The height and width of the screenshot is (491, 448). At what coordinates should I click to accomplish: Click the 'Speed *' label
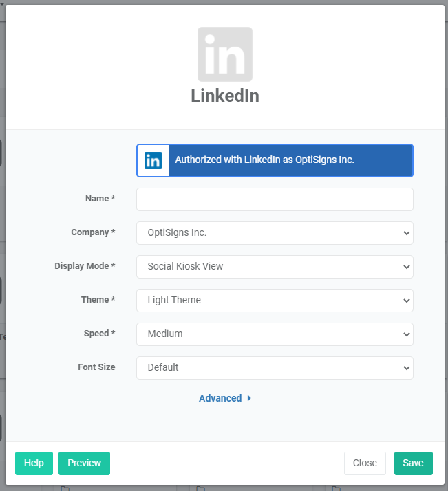point(99,334)
